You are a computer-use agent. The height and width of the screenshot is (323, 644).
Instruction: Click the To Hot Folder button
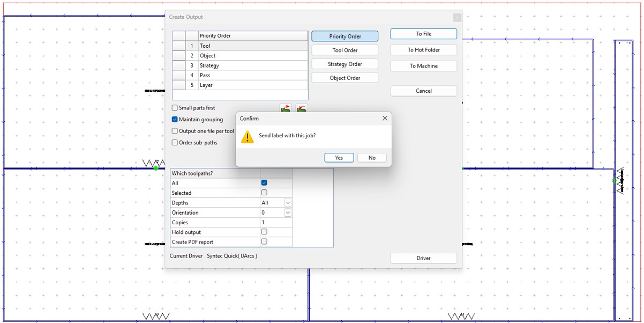[x=423, y=50]
